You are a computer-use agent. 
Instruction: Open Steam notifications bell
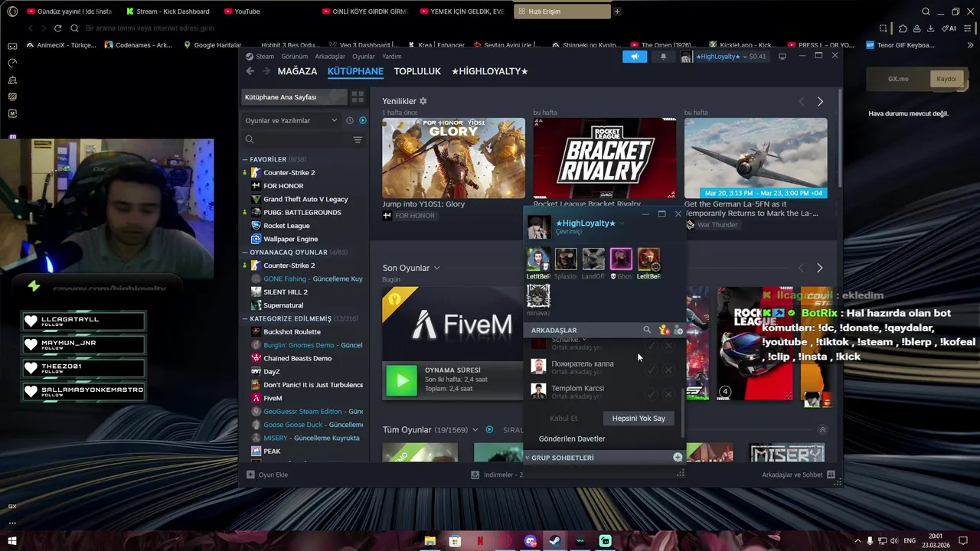pos(663,57)
